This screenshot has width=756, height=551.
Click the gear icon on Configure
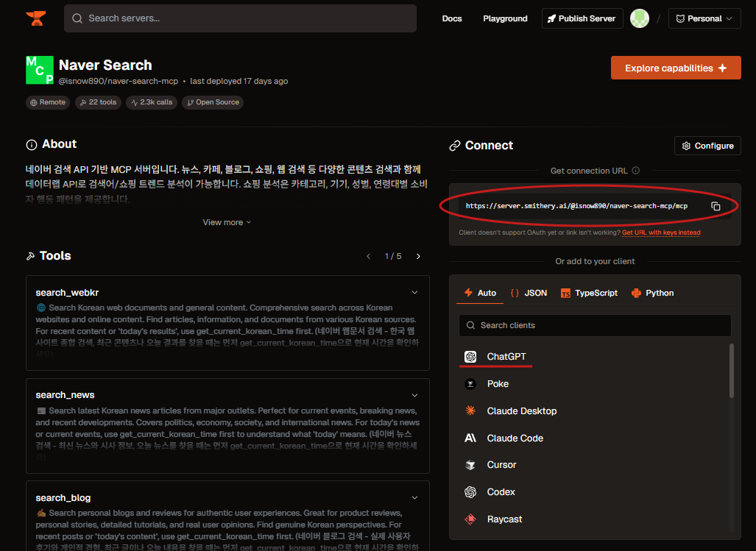pos(686,146)
